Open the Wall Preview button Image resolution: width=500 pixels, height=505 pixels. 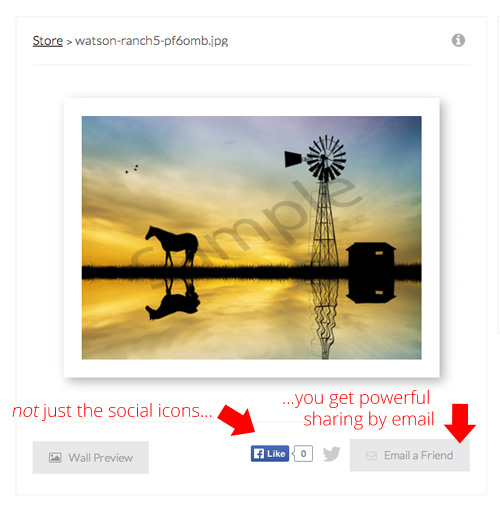[x=91, y=457]
